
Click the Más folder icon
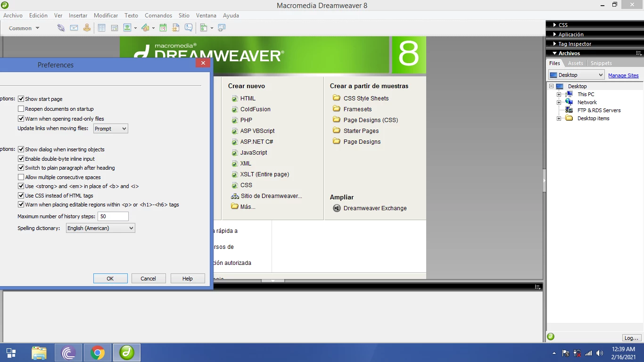[x=235, y=206]
